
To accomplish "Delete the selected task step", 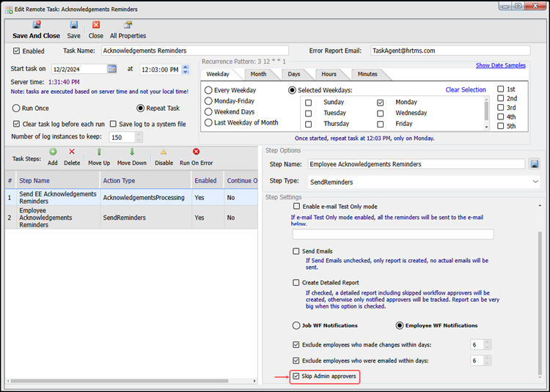I will tap(72, 152).
